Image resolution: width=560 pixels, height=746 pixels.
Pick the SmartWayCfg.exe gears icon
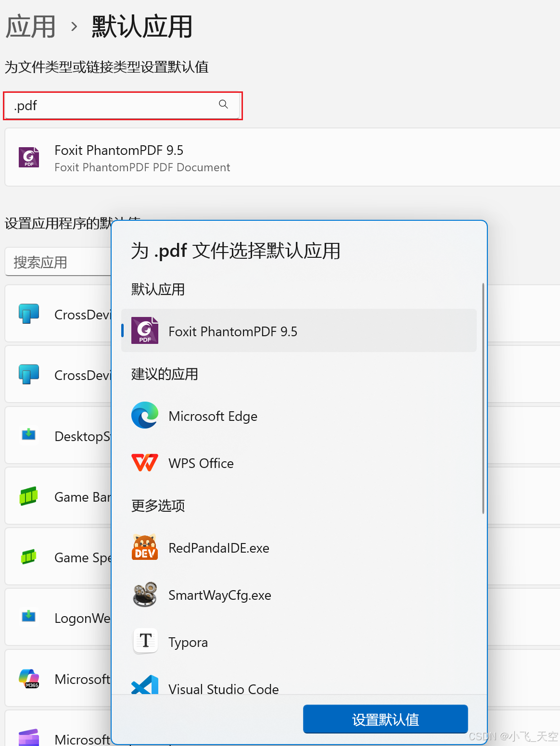[x=145, y=594]
